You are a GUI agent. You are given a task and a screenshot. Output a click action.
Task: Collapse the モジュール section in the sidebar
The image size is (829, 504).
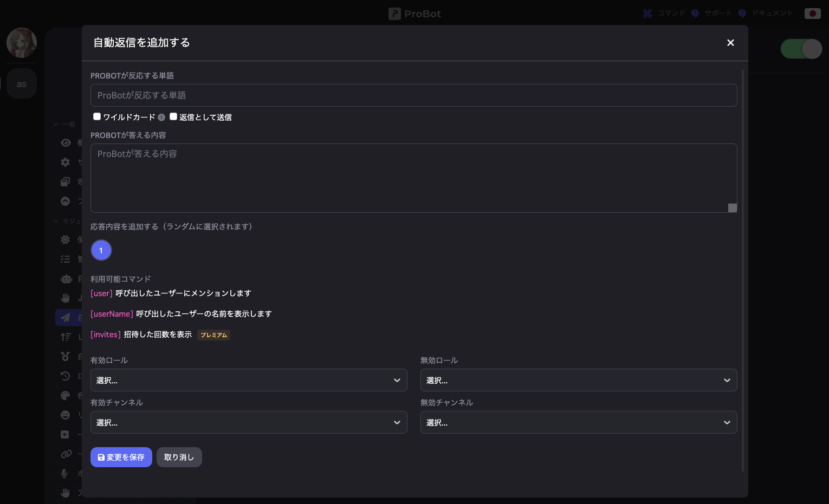tap(56, 221)
